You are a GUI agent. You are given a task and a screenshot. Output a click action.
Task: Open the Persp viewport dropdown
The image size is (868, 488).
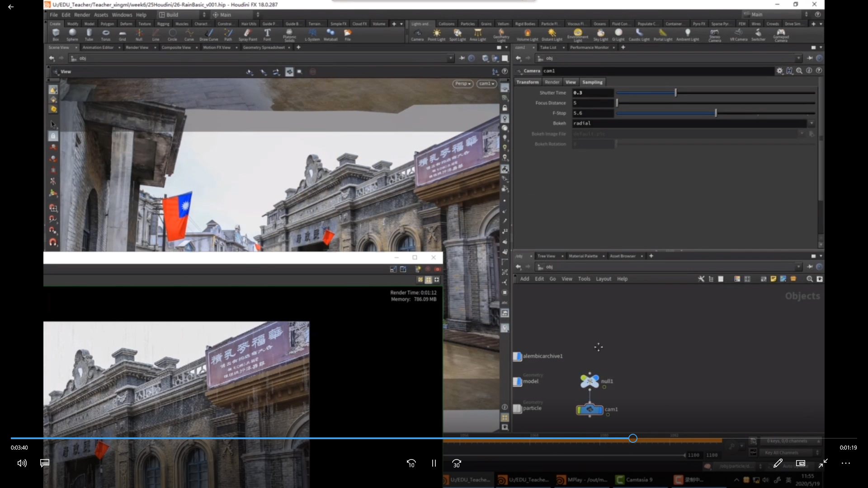(x=462, y=84)
